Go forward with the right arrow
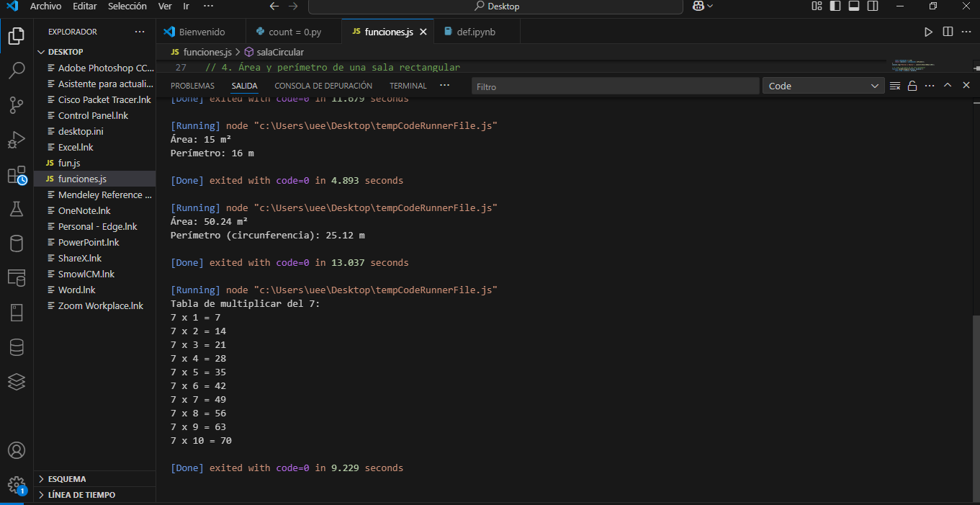 tap(293, 6)
